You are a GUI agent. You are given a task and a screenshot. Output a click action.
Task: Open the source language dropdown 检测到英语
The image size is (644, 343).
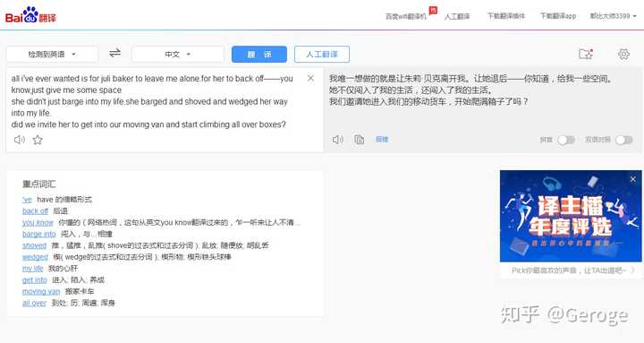52,54
